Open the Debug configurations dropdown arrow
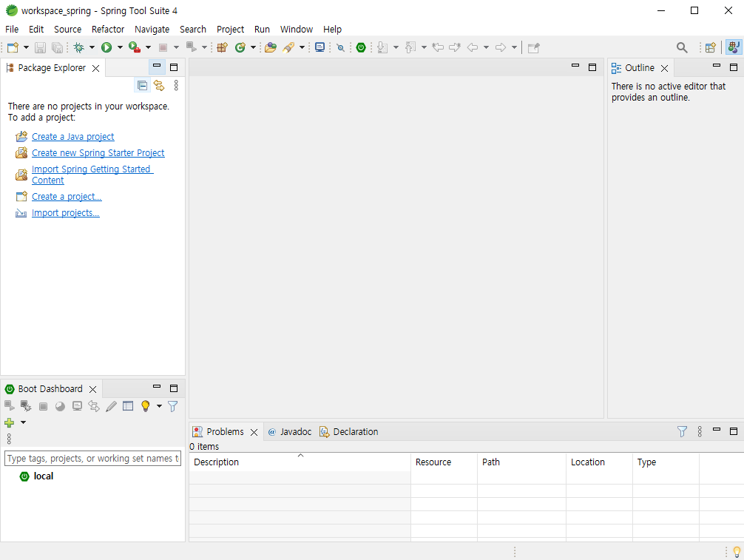 tap(92, 47)
